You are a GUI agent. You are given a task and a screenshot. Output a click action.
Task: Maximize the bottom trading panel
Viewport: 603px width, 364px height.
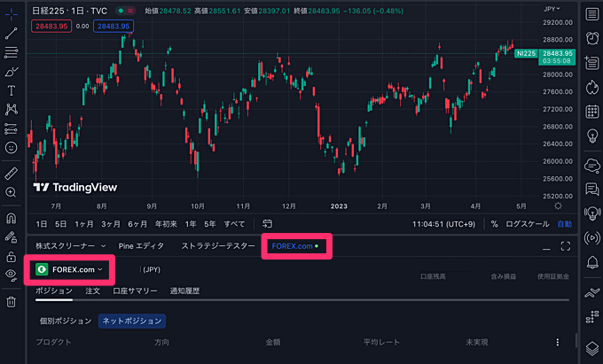click(x=566, y=246)
